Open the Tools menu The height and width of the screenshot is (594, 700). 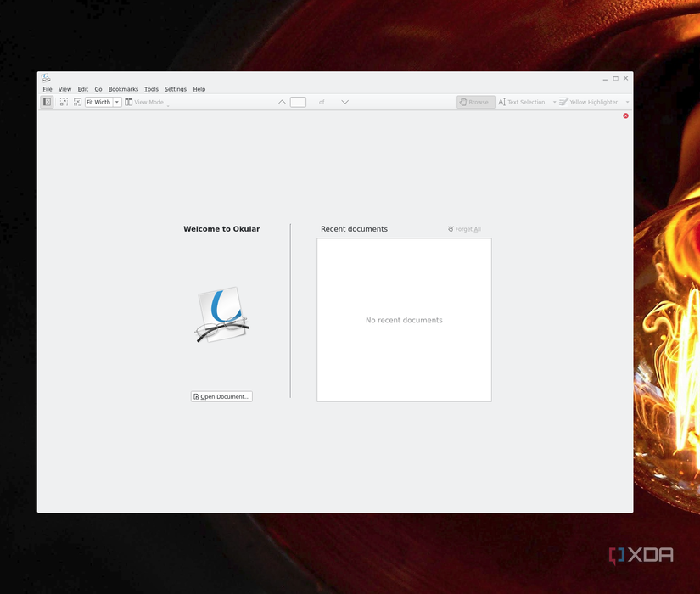tap(151, 89)
